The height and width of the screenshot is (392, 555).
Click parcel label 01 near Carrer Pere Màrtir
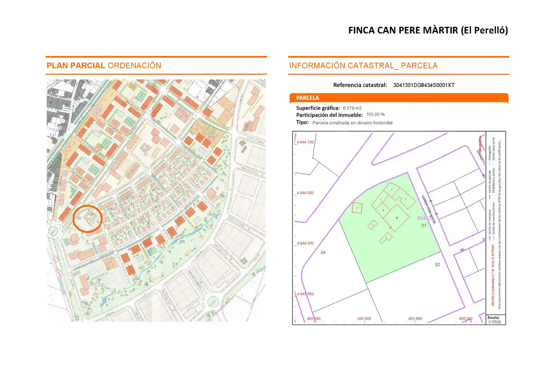(424, 225)
